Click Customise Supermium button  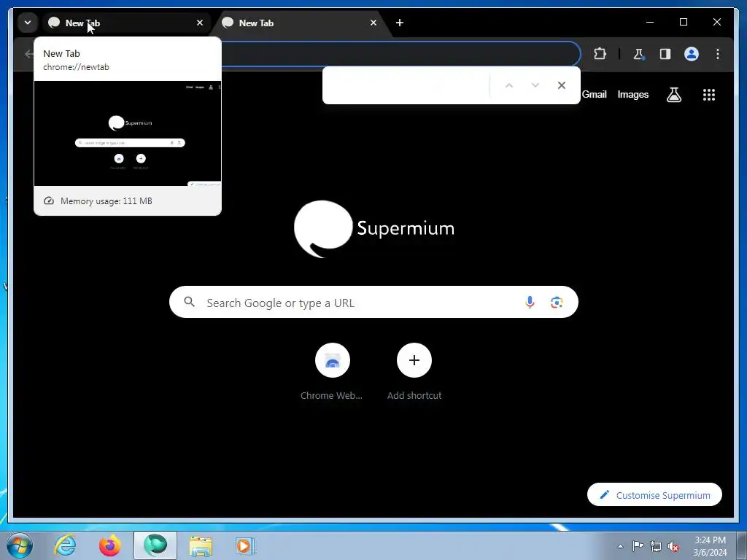654,495
